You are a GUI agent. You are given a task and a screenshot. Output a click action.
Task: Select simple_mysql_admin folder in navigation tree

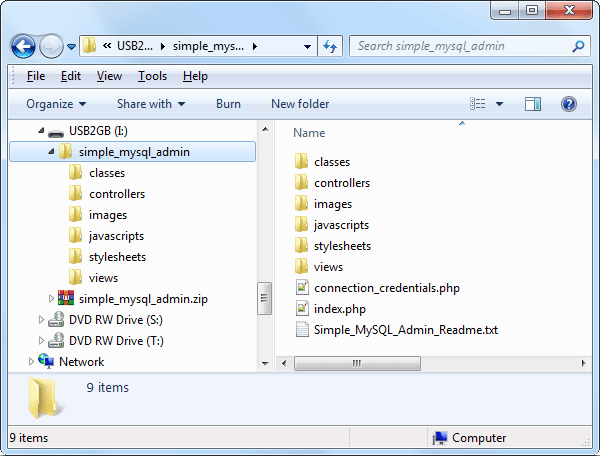tap(132, 152)
